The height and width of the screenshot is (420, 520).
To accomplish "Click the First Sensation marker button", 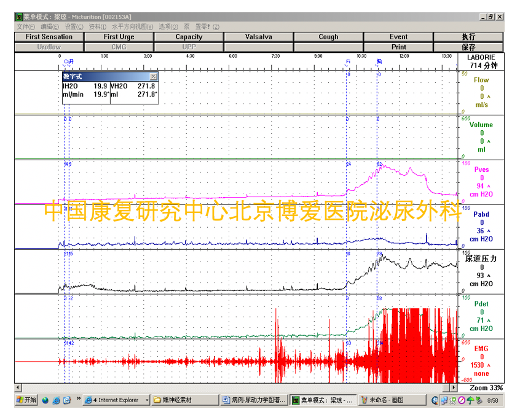I will 49,37.
